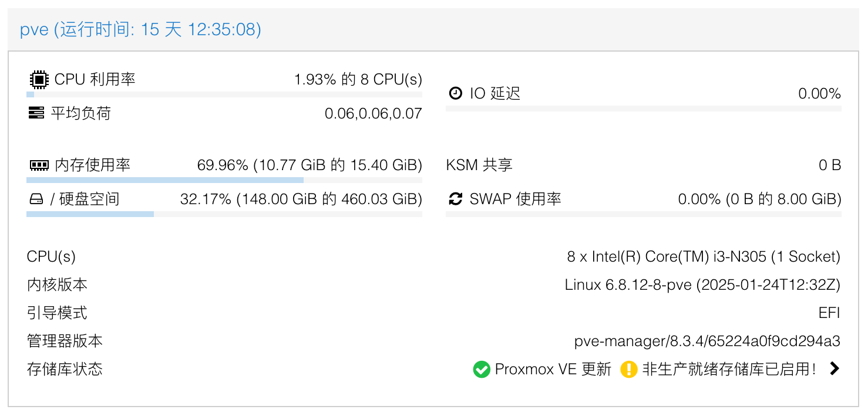Click the hard disk space icon
This screenshot has width=868, height=413.
(36, 199)
